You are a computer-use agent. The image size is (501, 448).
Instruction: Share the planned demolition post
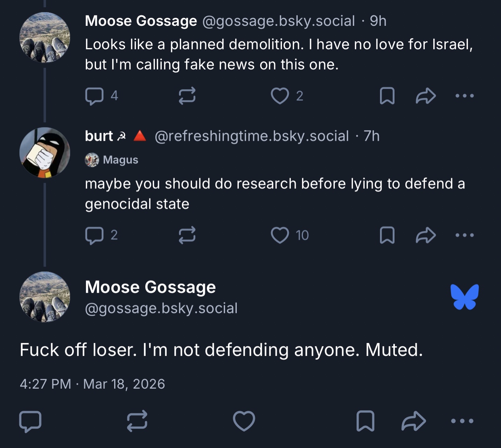coord(426,96)
